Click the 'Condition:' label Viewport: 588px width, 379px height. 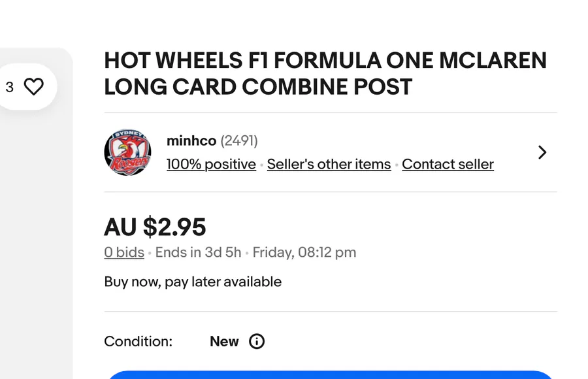[138, 341]
